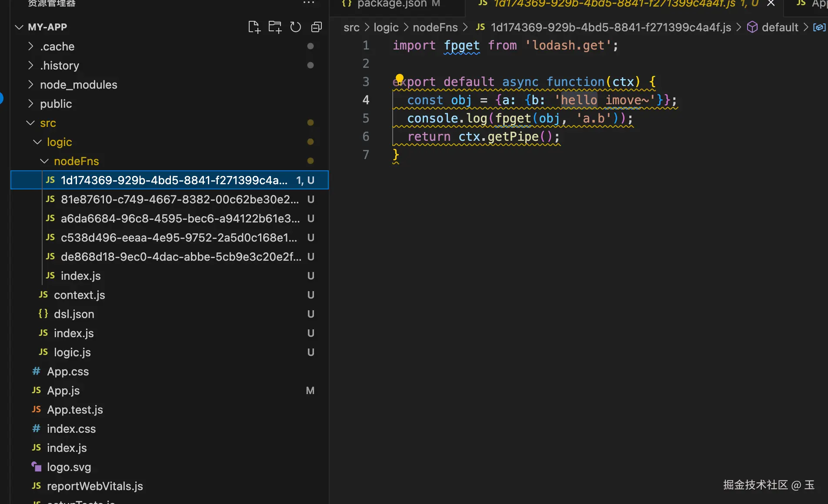This screenshot has height=504, width=828.
Task: Click line number 4 in the gutter
Action: click(x=366, y=100)
